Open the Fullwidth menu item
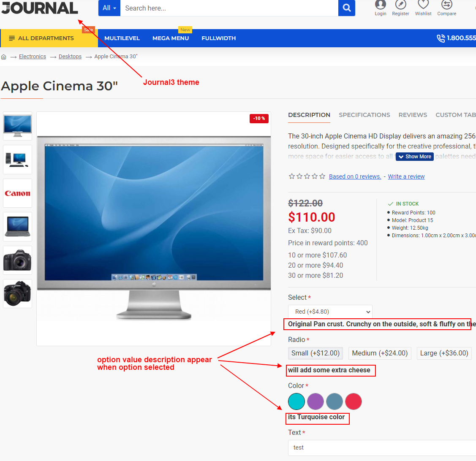Image resolution: width=476 pixels, height=461 pixels. click(x=219, y=38)
